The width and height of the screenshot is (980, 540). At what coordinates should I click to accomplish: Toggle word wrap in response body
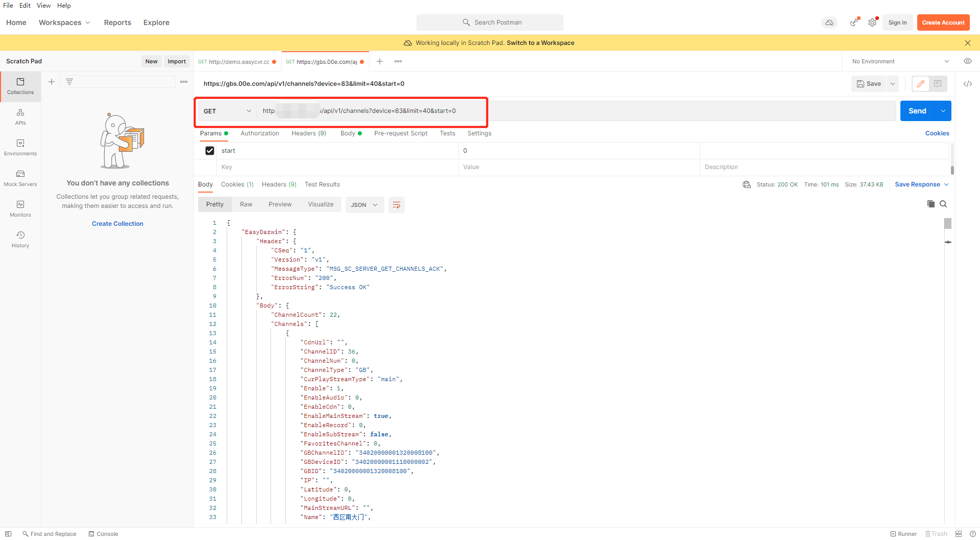click(x=397, y=205)
